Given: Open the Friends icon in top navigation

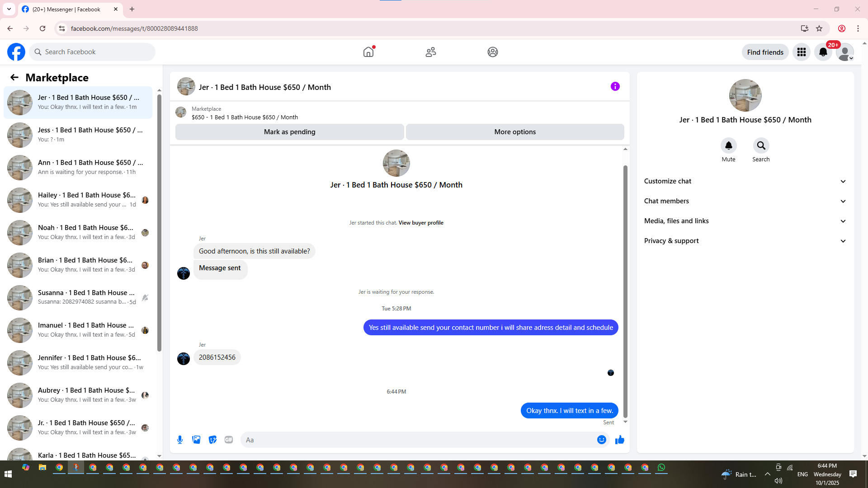Looking at the screenshot, I should pyautogui.click(x=431, y=52).
